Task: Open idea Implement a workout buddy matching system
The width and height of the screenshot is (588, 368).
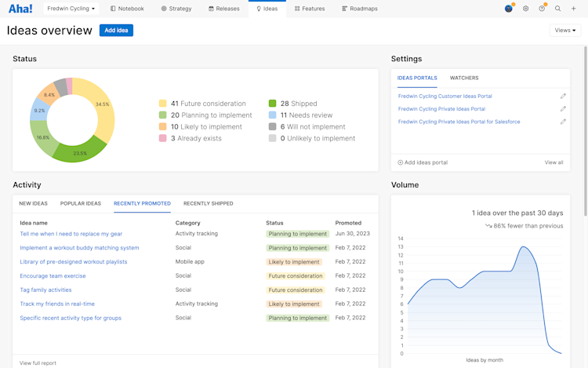Action: pyautogui.click(x=79, y=248)
